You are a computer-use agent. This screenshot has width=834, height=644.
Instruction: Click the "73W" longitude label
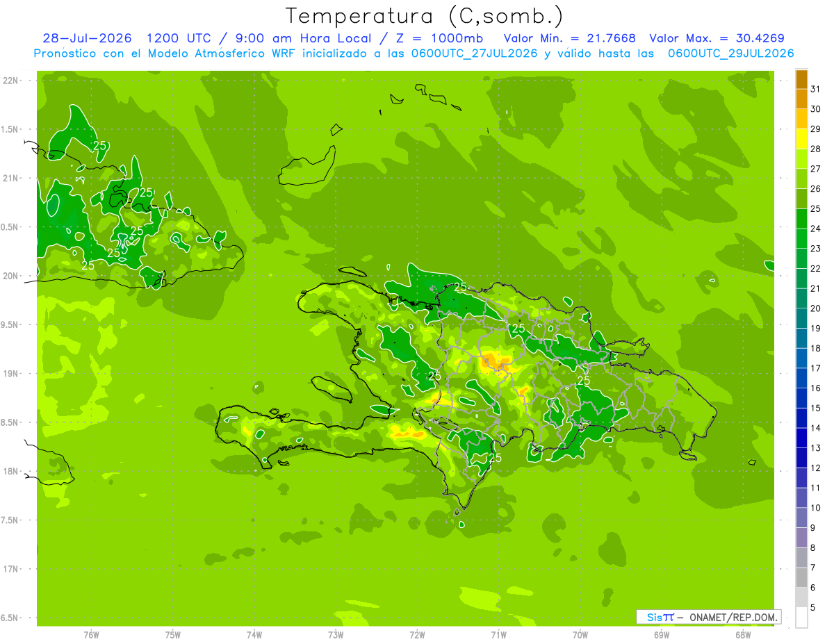point(336,635)
